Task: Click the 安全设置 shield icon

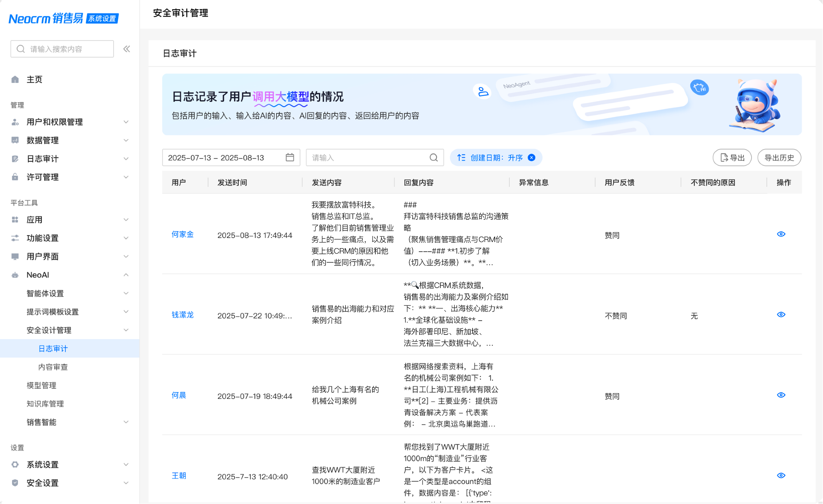Action: click(x=15, y=483)
